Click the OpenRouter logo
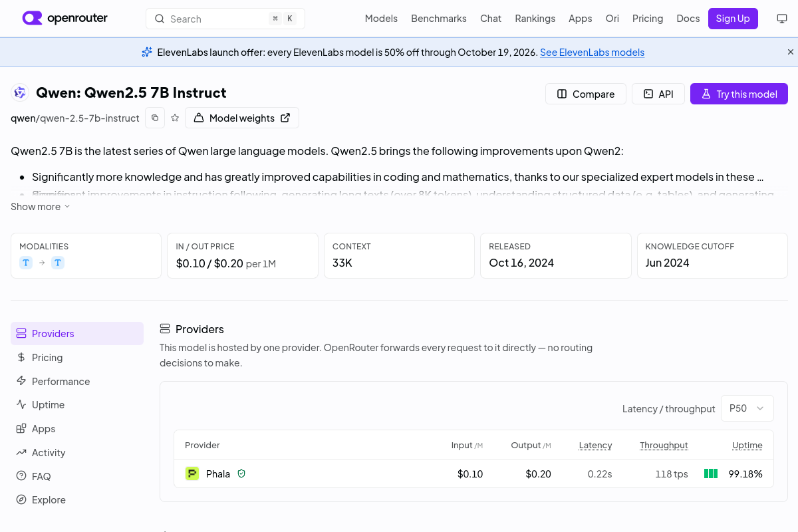This screenshot has width=798, height=532. click(65, 19)
